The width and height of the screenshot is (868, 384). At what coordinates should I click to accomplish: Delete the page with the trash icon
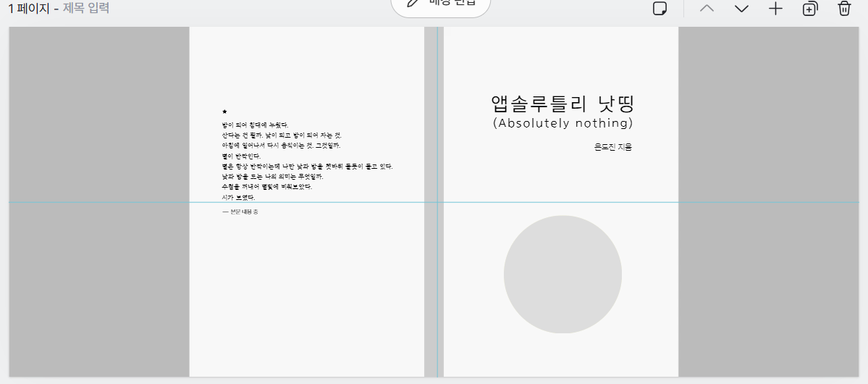tap(844, 9)
